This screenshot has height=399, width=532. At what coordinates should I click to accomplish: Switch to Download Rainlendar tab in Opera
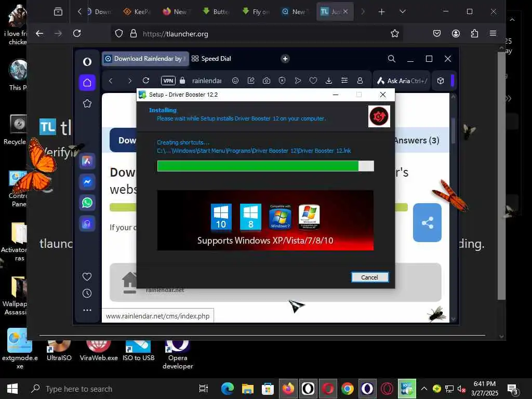pyautogui.click(x=145, y=59)
